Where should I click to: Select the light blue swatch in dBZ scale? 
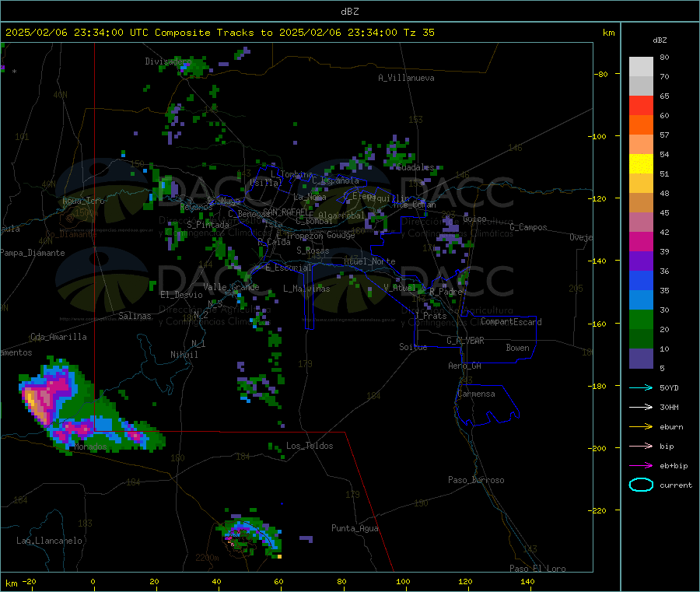point(641,300)
